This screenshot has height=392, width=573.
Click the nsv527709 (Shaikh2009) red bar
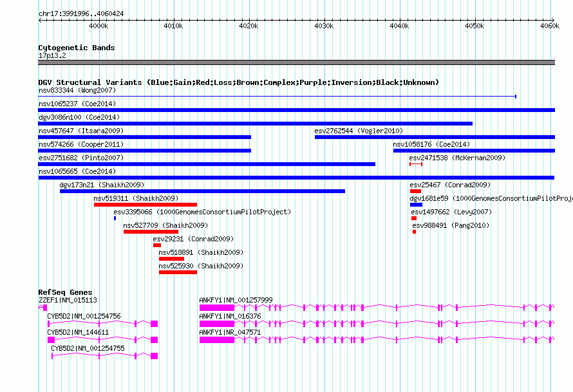[151, 232]
